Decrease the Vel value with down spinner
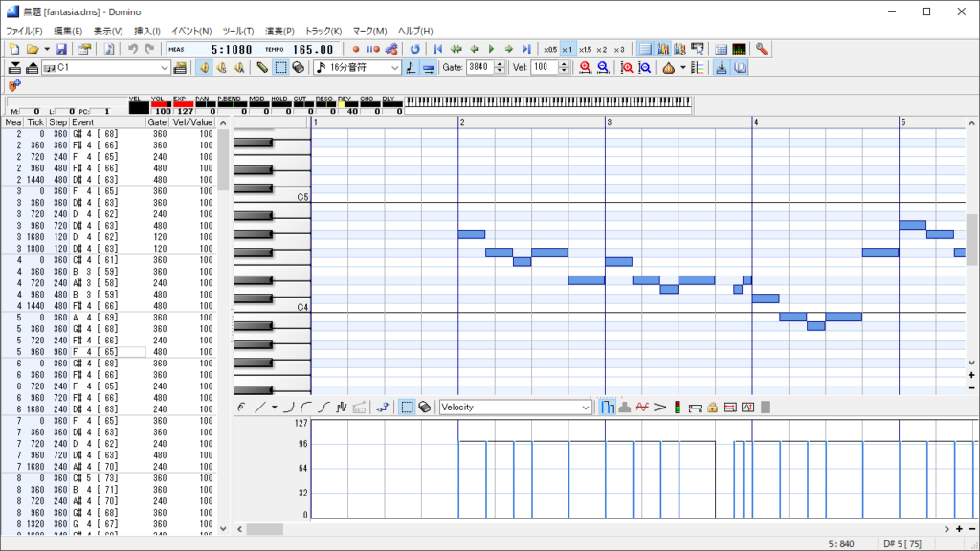The image size is (980, 551). [x=564, y=71]
